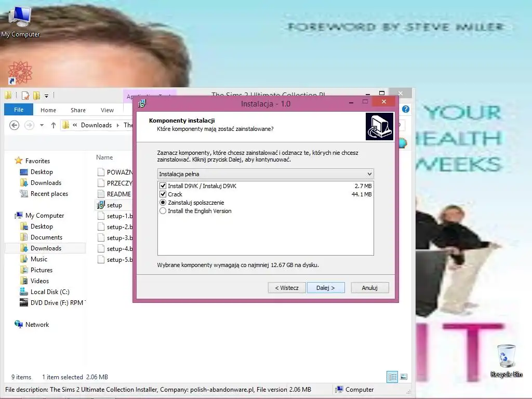Switch to large icons view in status bar
The image size is (532, 399).
404,377
